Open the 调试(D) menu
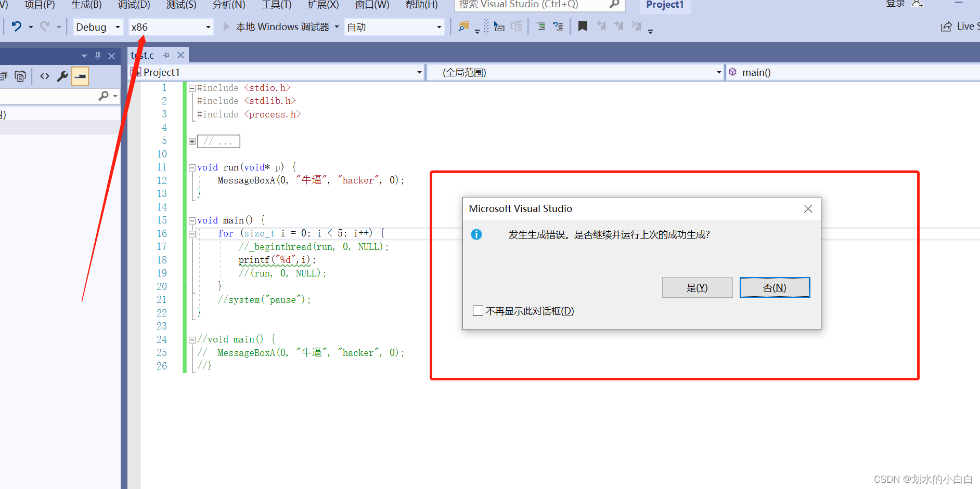The width and height of the screenshot is (980, 489). (x=134, y=4)
